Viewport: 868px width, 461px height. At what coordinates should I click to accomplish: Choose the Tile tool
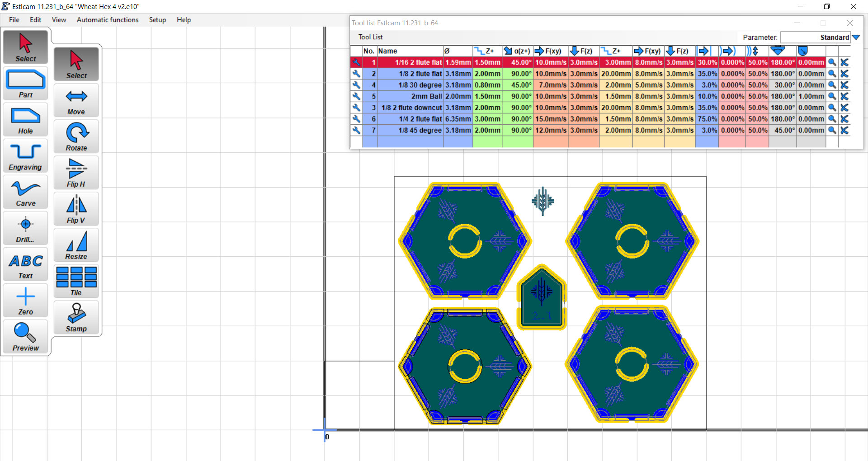(x=76, y=281)
